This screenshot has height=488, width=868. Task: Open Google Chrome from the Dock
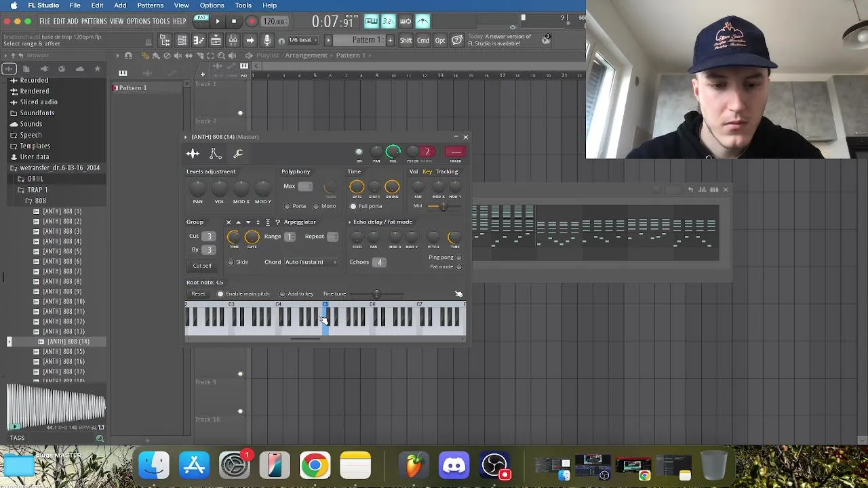pos(315,466)
